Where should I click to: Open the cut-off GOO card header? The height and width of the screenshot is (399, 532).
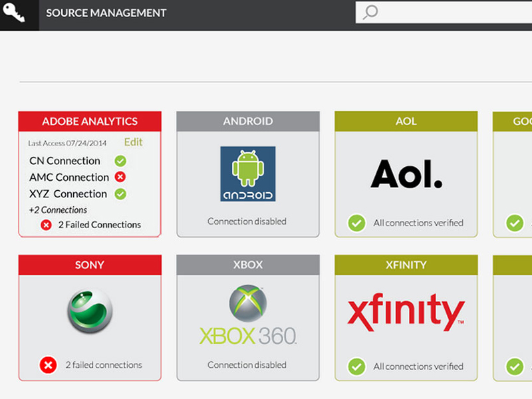tap(512, 121)
